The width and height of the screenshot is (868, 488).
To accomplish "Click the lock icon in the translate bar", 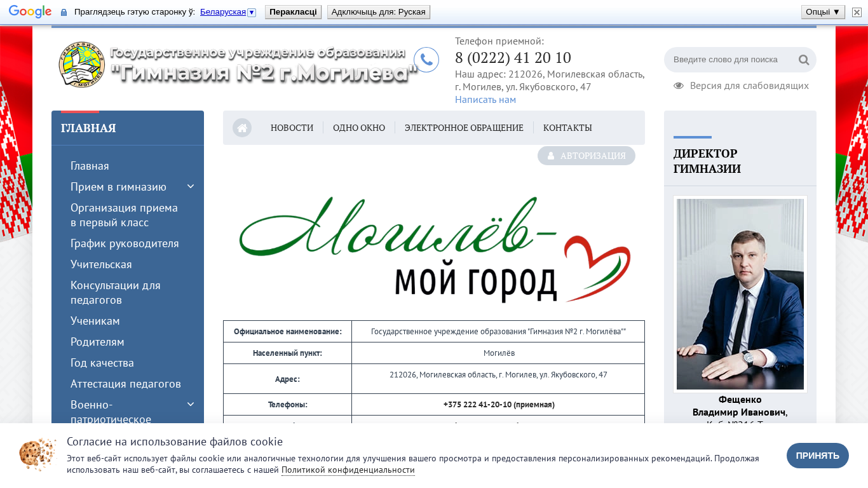I will coord(64,12).
